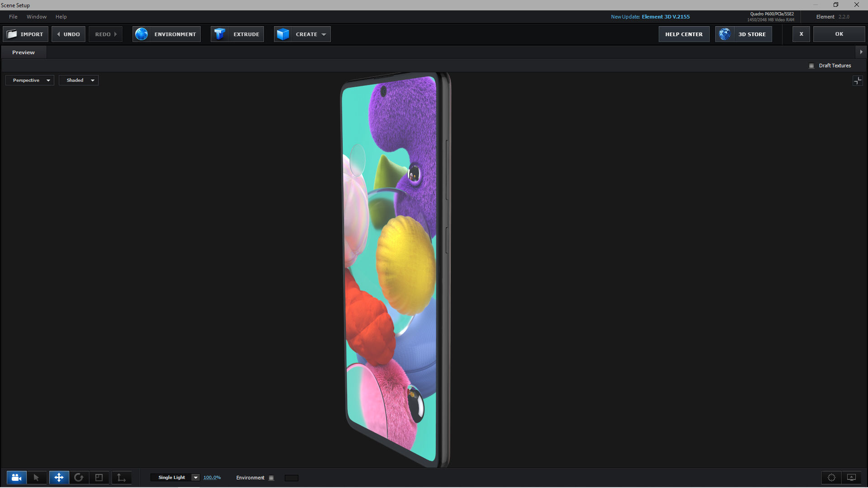
Task: Click the Element 2.2.0 version label
Action: (x=833, y=17)
